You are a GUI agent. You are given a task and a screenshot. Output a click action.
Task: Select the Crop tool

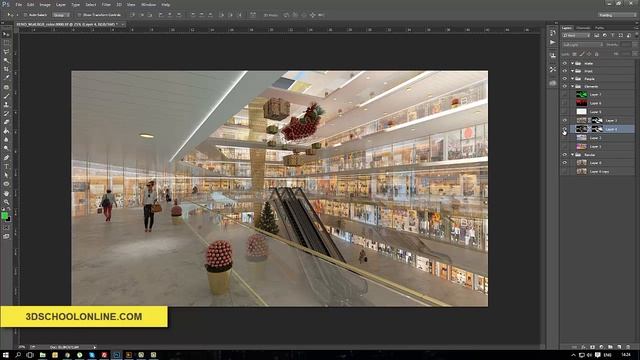coord(6,69)
